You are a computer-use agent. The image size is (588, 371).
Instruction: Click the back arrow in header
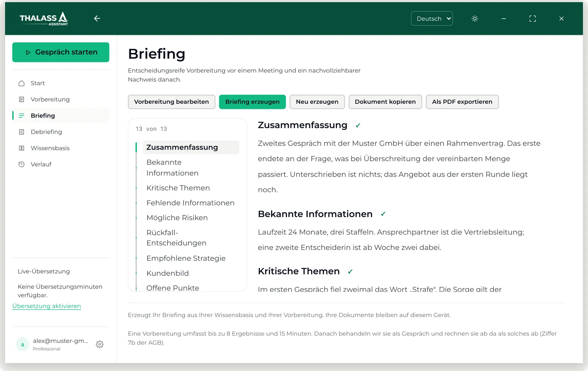97,19
